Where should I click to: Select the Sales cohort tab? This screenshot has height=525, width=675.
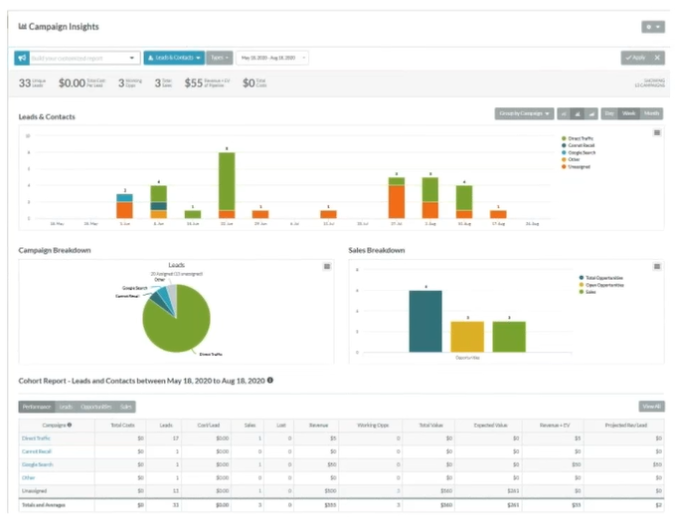pos(127,407)
